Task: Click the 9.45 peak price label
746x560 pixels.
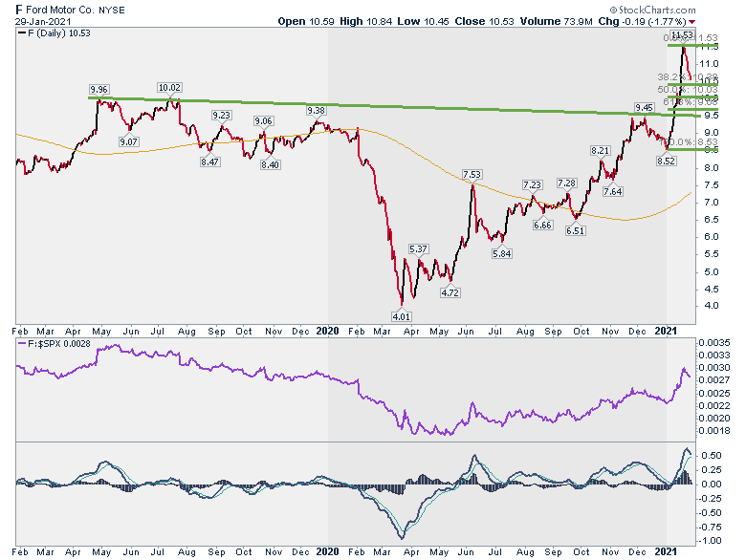Action: (644, 107)
